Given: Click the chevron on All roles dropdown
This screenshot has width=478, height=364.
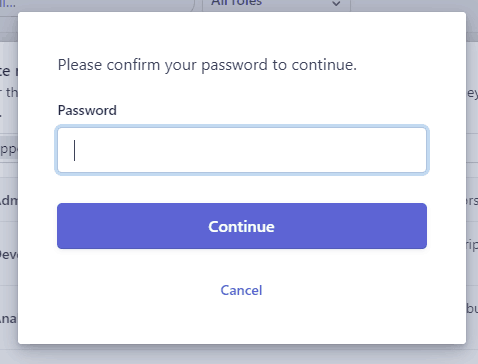Looking at the screenshot, I should coord(336,4).
